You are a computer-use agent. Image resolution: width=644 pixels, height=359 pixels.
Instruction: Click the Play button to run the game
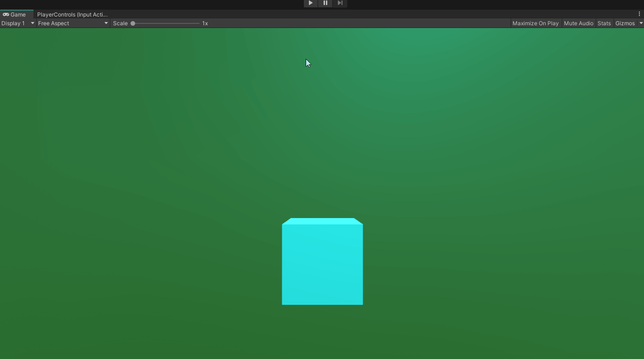(x=310, y=3)
